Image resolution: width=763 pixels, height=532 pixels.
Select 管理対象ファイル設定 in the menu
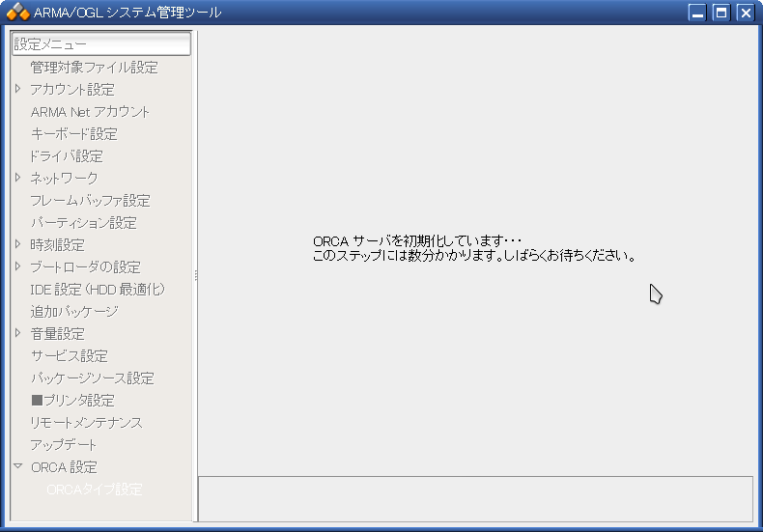(94, 67)
